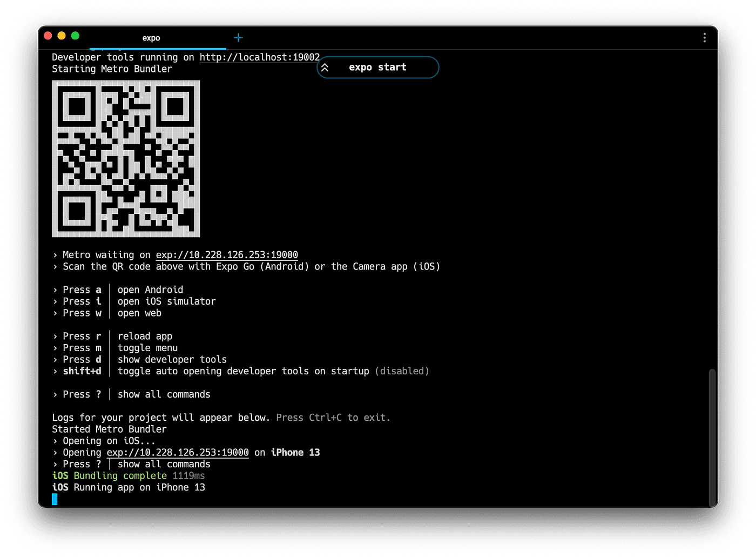Open the http://localhost:19002 link

pyautogui.click(x=259, y=57)
